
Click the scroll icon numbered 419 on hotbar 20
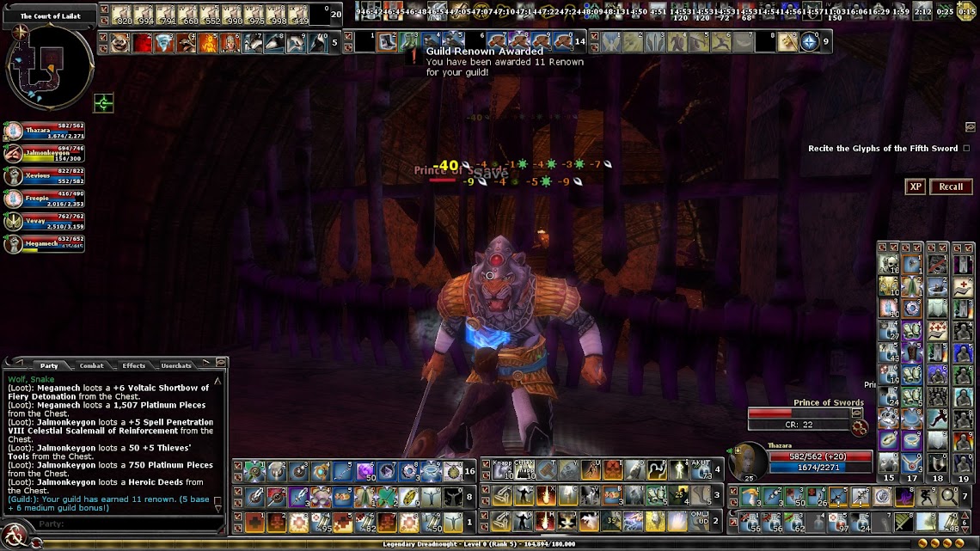tap(298, 14)
